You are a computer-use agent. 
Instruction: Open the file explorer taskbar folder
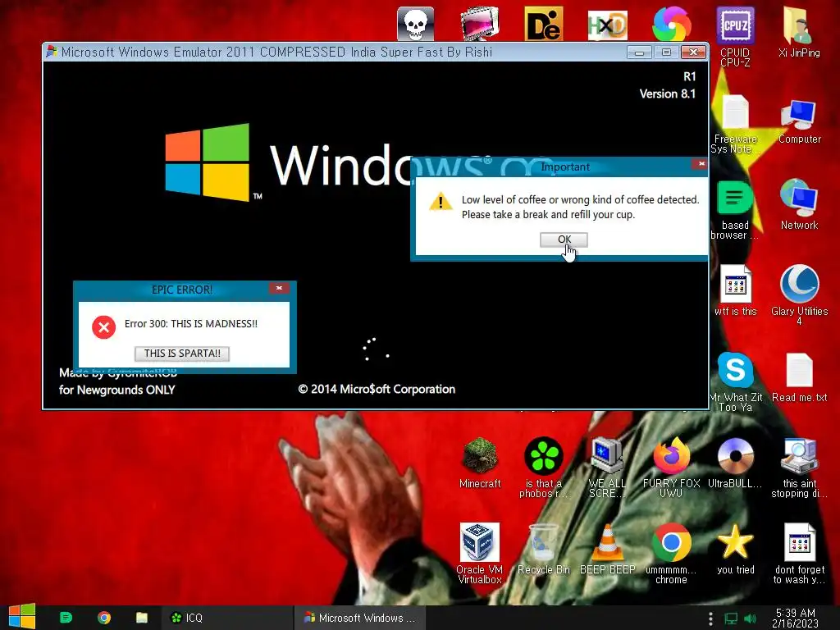[142, 618]
